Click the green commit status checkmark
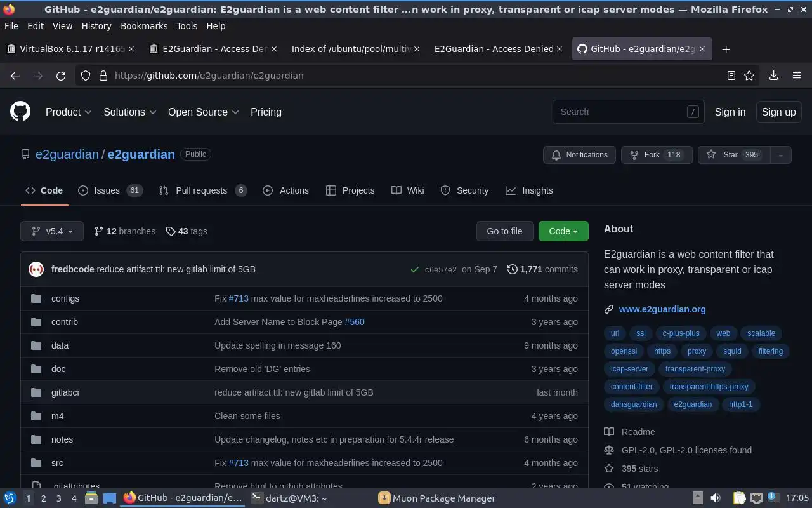Image resolution: width=812 pixels, height=508 pixels. pos(414,269)
